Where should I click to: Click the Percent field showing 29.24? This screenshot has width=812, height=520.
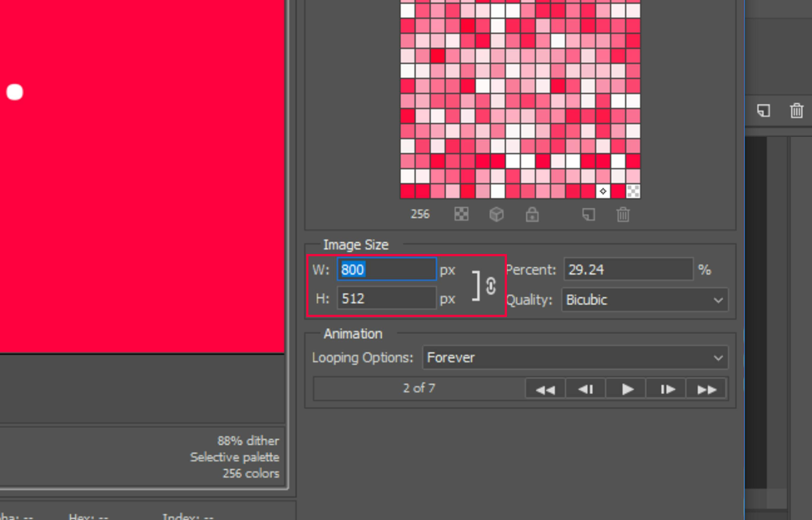(628, 269)
